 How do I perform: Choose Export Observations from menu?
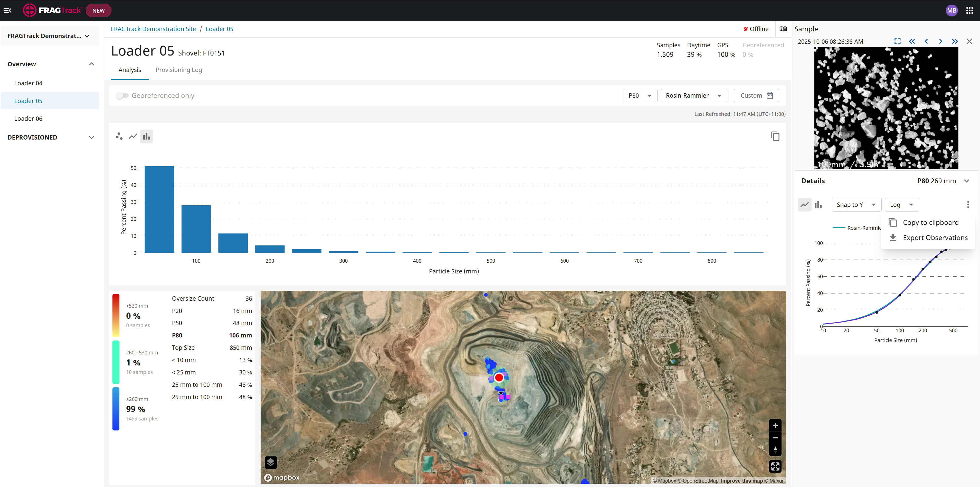coord(928,238)
